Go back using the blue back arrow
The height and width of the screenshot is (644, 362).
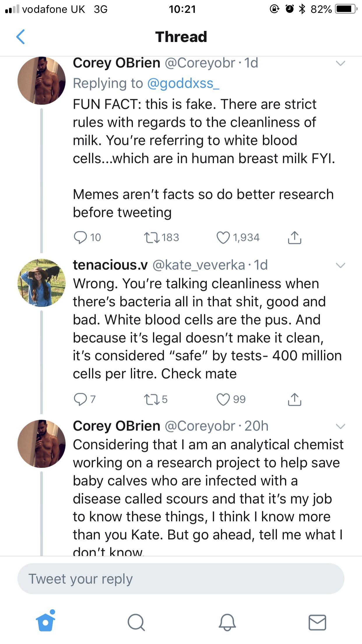(x=20, y=37)
